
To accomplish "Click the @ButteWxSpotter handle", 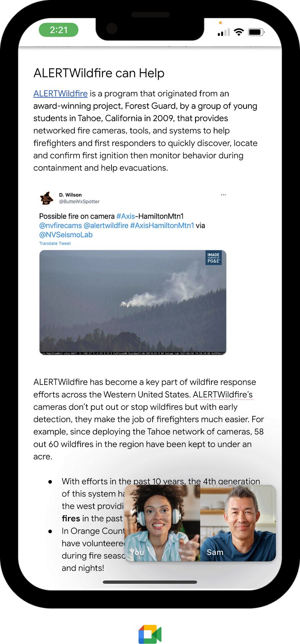I will 79,202.
